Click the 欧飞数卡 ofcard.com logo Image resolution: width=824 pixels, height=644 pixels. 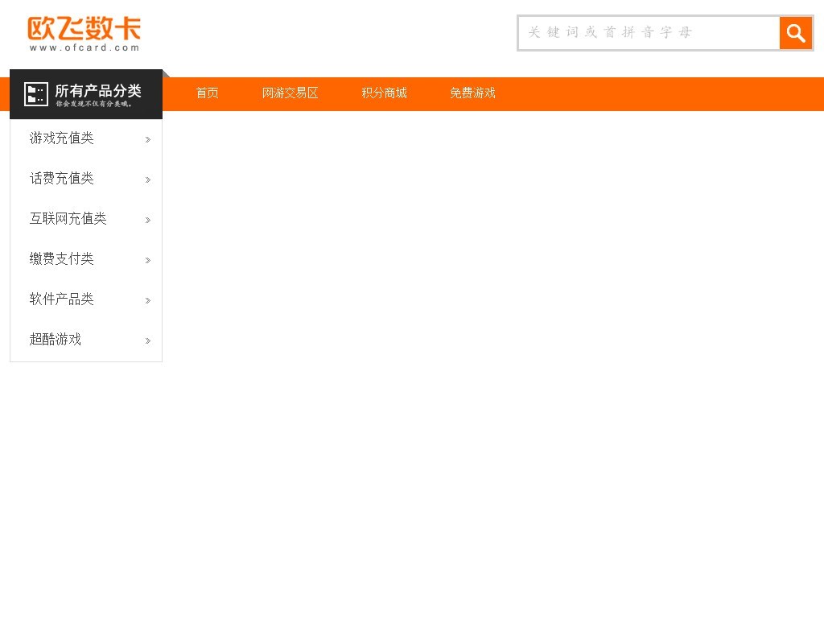84,34
